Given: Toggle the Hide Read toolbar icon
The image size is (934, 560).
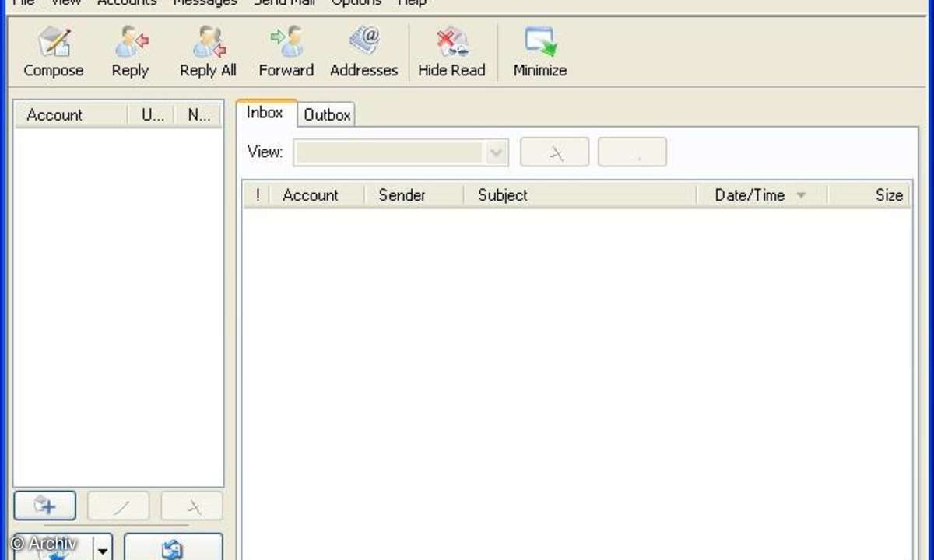Looking at the screenshot, I should tap(451, 43).
